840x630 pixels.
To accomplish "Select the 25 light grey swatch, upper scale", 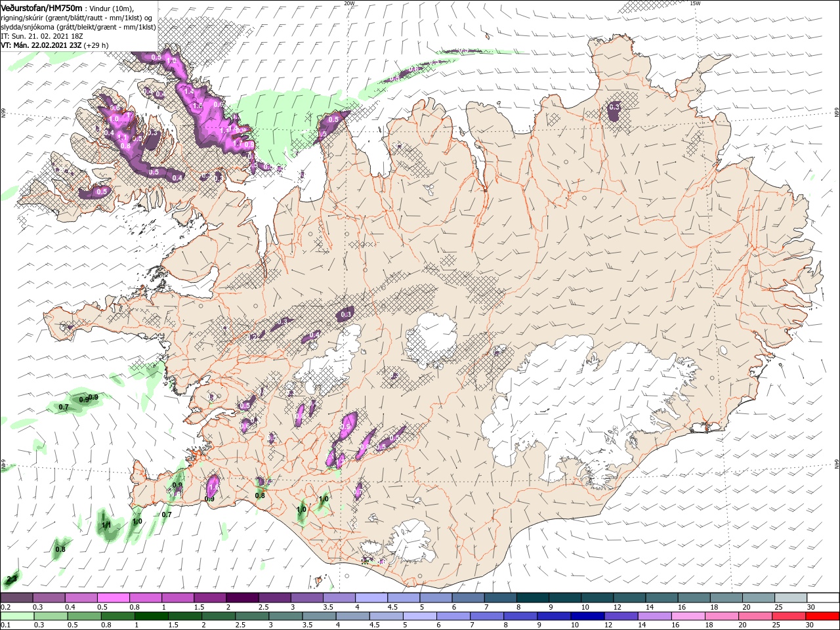I will coord(791,598).
